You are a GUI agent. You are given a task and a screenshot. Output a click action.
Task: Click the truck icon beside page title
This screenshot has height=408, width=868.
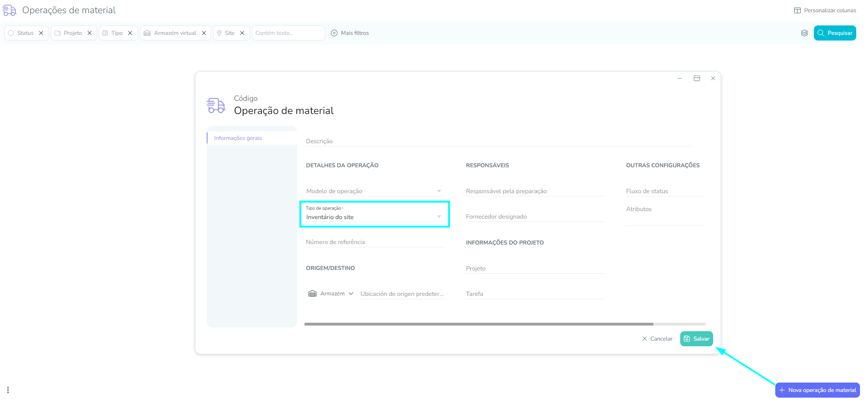(x=9, y=10)
